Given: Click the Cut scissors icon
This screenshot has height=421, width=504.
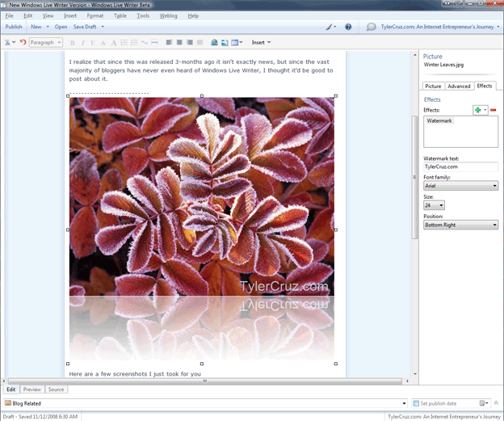Looking at the screenshot, I should pyautogui.click(x=7, y=43).
